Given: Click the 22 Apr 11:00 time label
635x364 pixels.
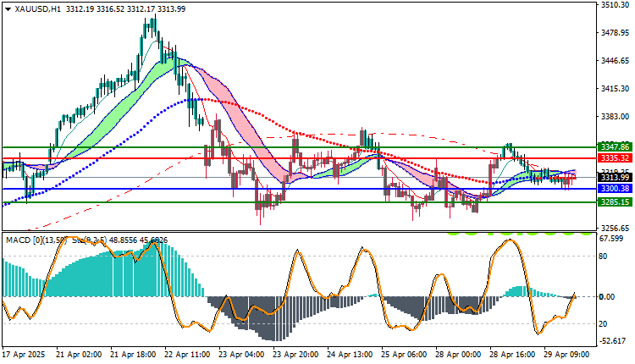Looking at the screenshot, I should tap(187, 355).
